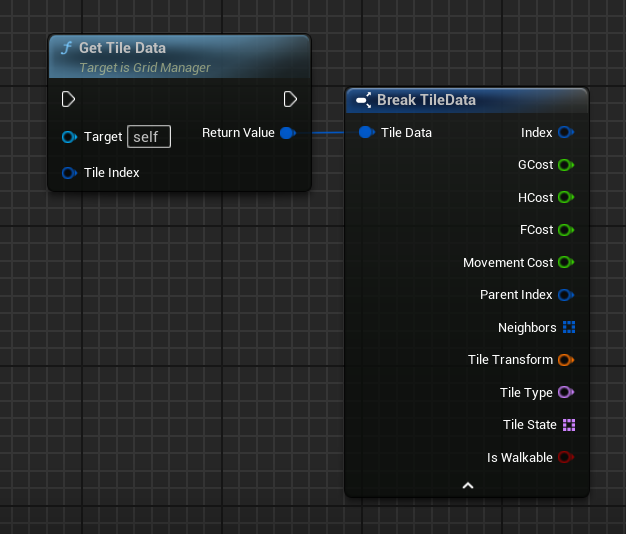Viewport: 626px width, 534px height.
Task: Click the Tile Type purple pin
Action: 565,392
